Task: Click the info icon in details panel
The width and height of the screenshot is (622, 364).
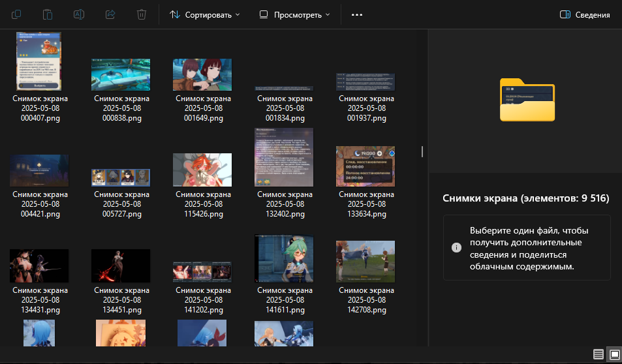Action: click(457, 248)
